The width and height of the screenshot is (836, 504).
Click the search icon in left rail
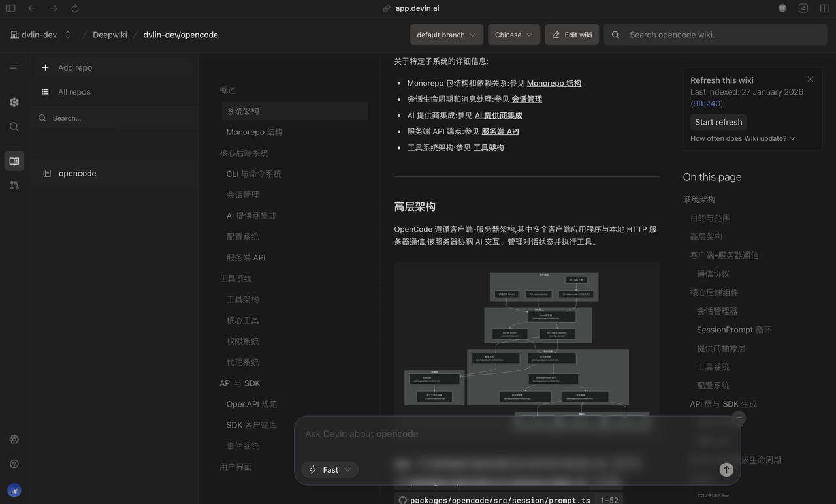point(14,127)
